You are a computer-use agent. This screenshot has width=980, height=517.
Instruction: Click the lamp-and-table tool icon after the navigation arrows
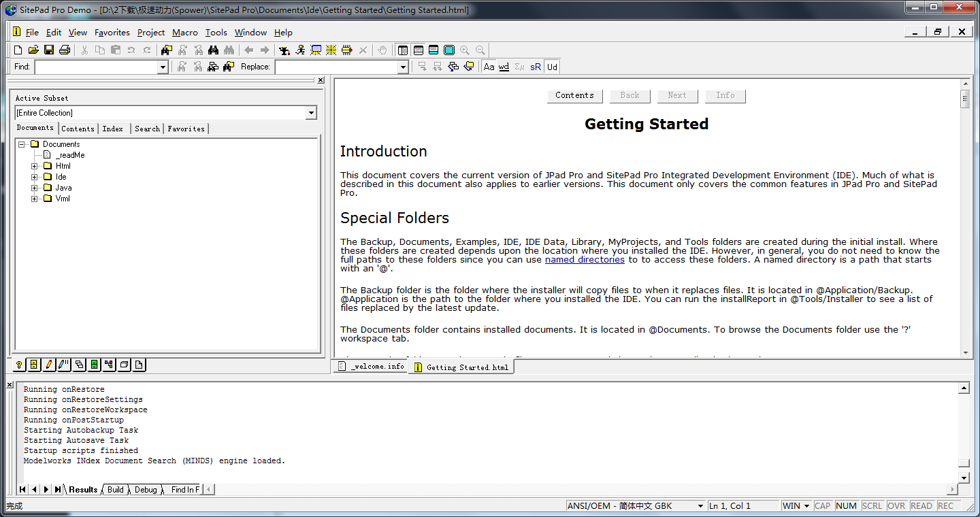point(284,50)
